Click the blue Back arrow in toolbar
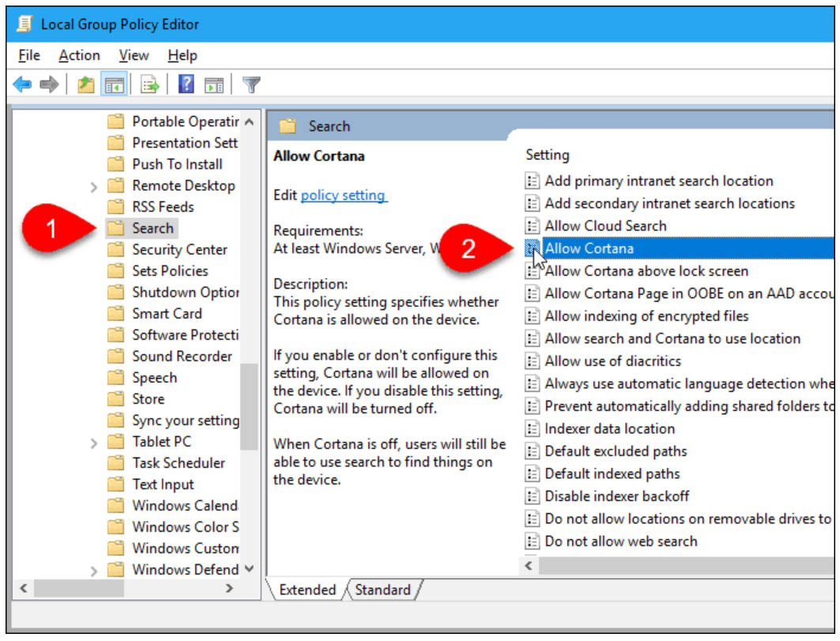840x641 pixels. pos(23,85)
